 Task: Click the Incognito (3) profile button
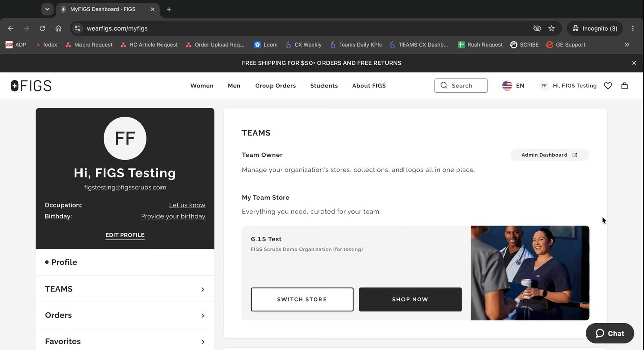(595, 28)
